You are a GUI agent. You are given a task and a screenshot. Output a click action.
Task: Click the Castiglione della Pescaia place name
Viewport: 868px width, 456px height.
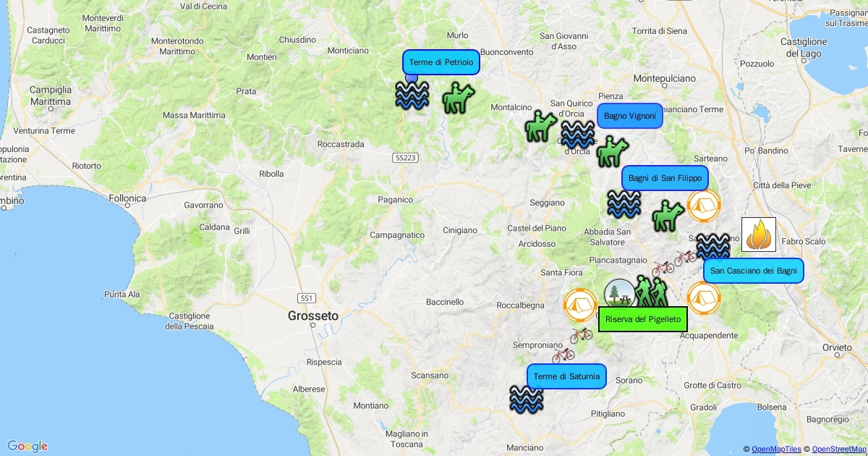coord(191,321)
